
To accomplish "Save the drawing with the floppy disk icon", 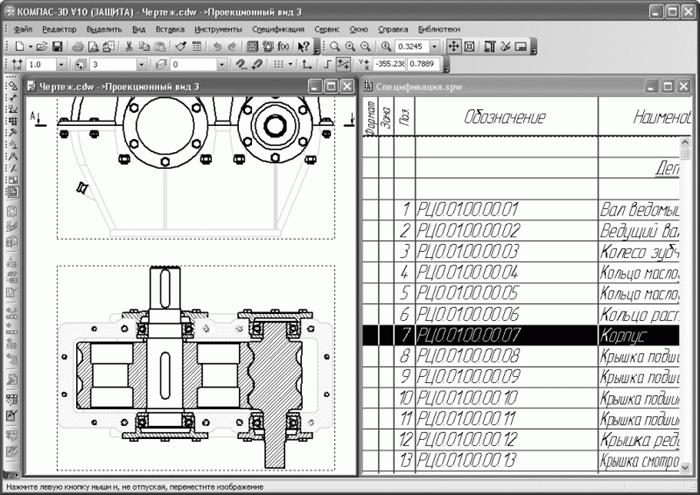I will (58, 46).
